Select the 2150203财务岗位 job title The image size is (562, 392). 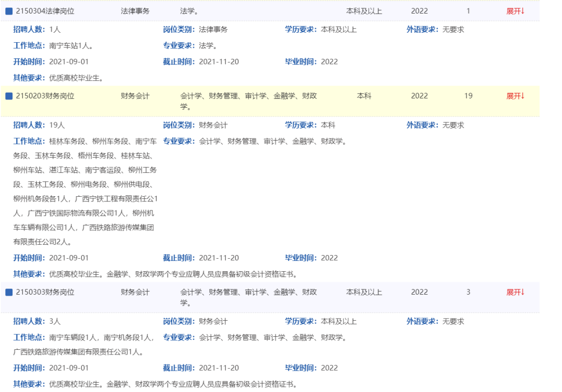pos(45,96)
